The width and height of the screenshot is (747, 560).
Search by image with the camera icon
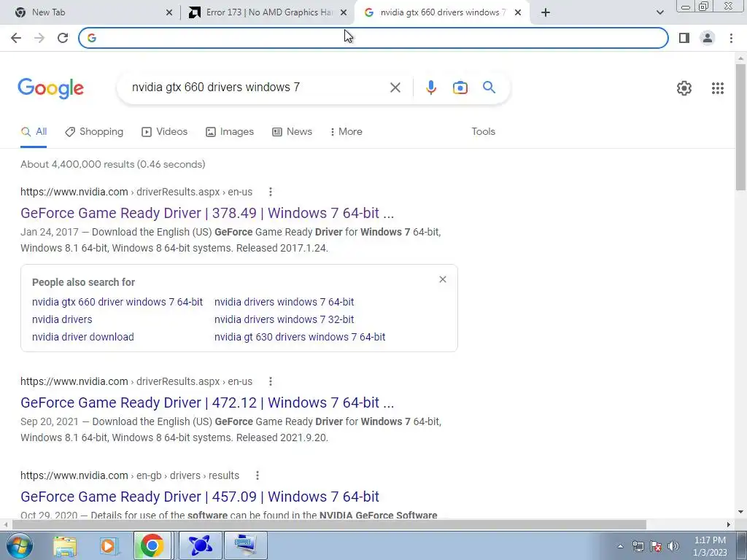coord(460,87)
